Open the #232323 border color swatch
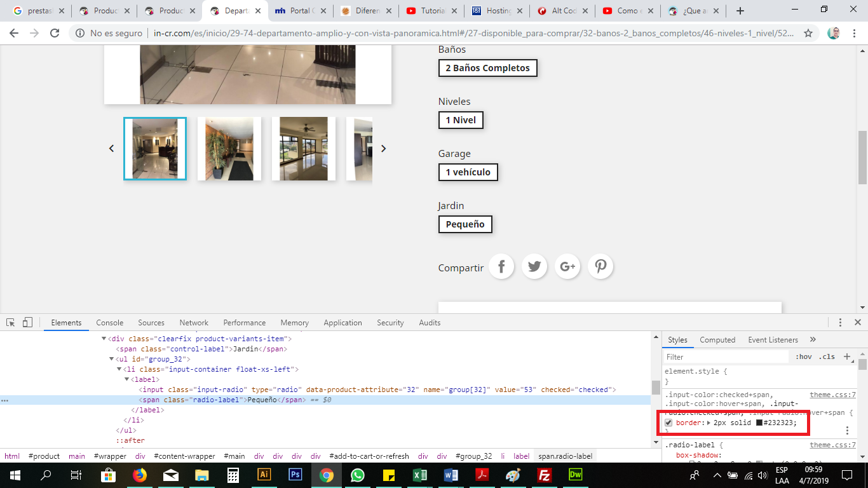This screenshot has width=868, height=488. pos(759,423)
